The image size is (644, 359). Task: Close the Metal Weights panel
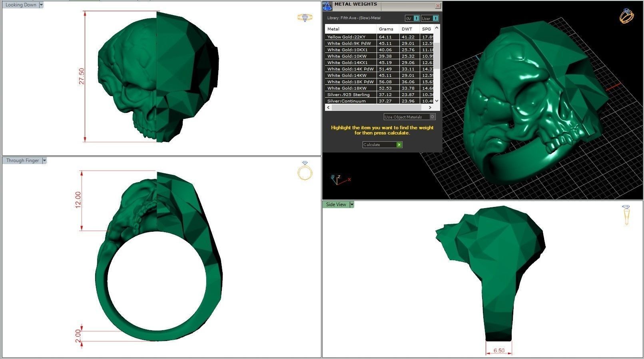pyautogui.click(x=438, y=6)
